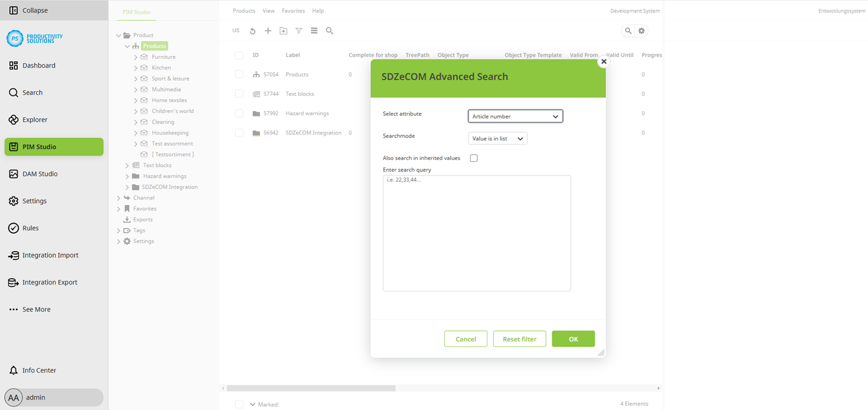
Task: Open DAM Studio from the sidebar
Action: [x=40, y=174]
